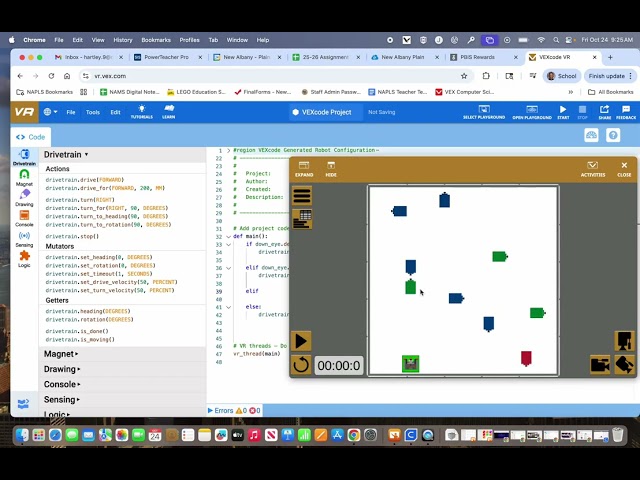Select the orbit camera view icon
This screenshot has width=640, height=480.
624,364
